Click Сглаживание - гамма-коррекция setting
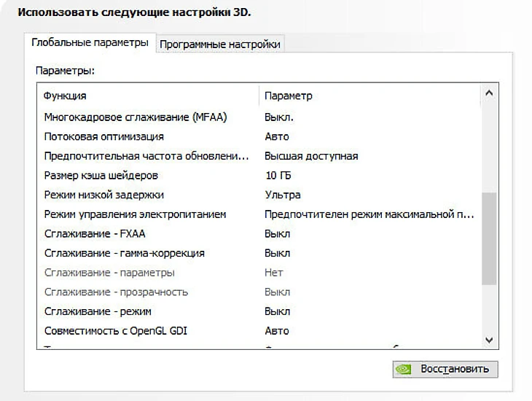 (124, 253)
